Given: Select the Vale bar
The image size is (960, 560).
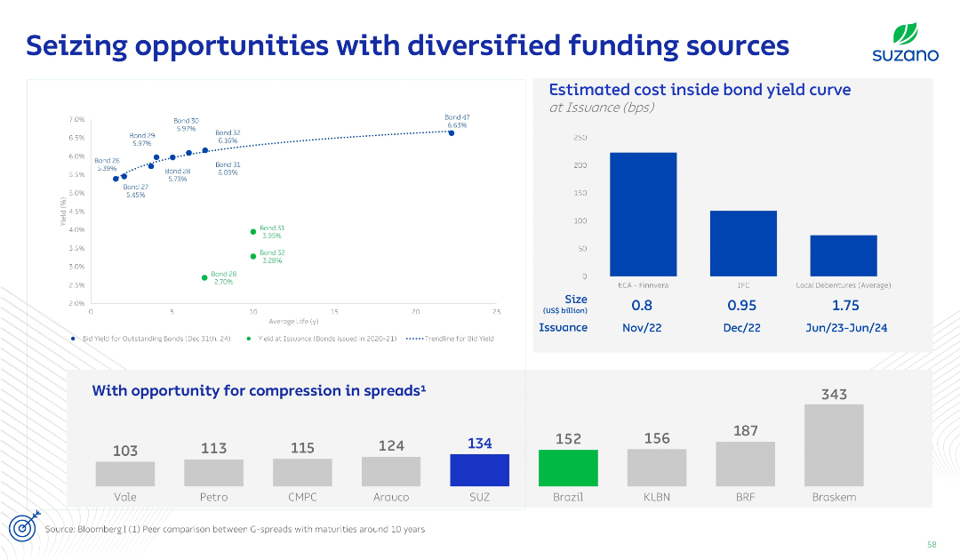Looking at the screenshot, I should tap(125, 474).
